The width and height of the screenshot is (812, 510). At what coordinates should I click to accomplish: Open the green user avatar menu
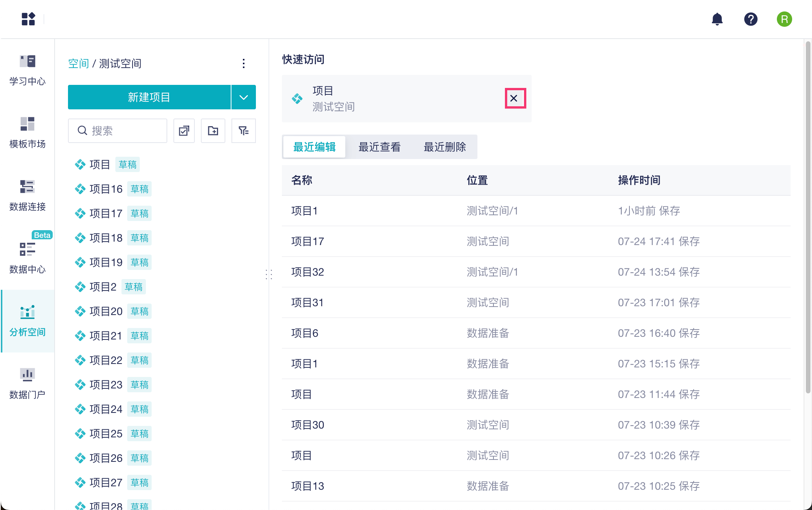tap(784, 19)
